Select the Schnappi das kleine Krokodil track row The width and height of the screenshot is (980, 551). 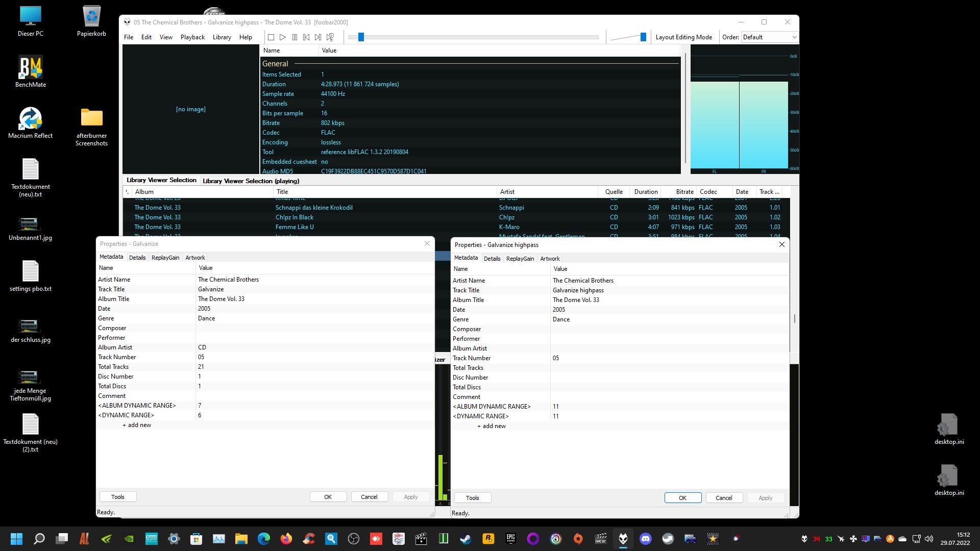click(456, 208)
